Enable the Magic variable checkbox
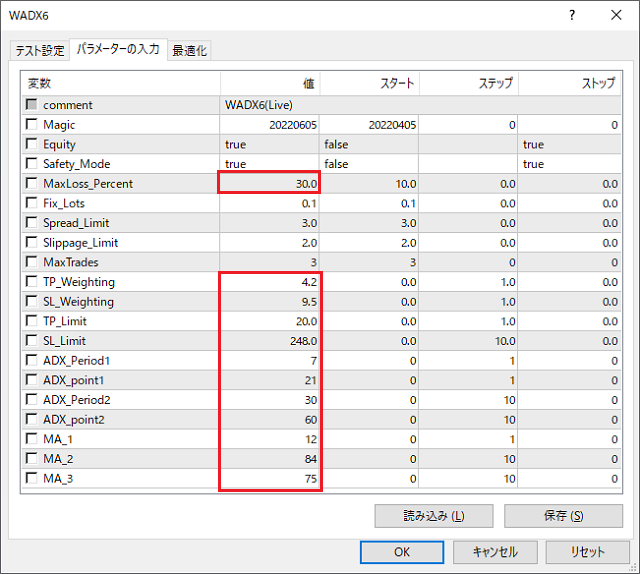Screen dimensions: 640x574 31,124
